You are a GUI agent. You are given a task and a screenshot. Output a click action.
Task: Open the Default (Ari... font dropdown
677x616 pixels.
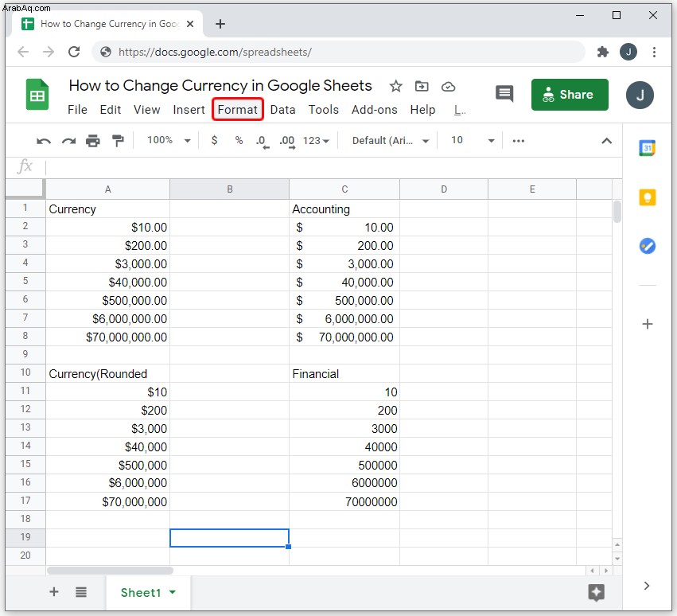point(391,141)
